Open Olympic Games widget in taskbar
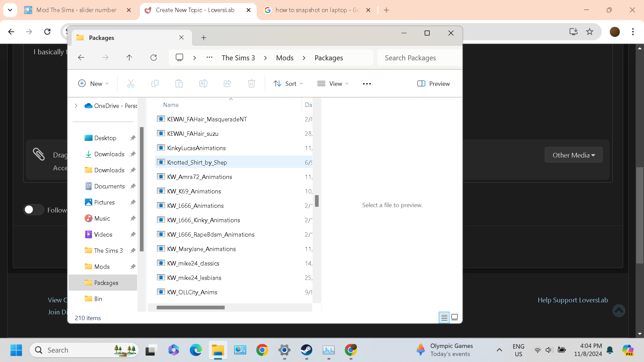This screenshot has width=644, height=362. (444, 350)
